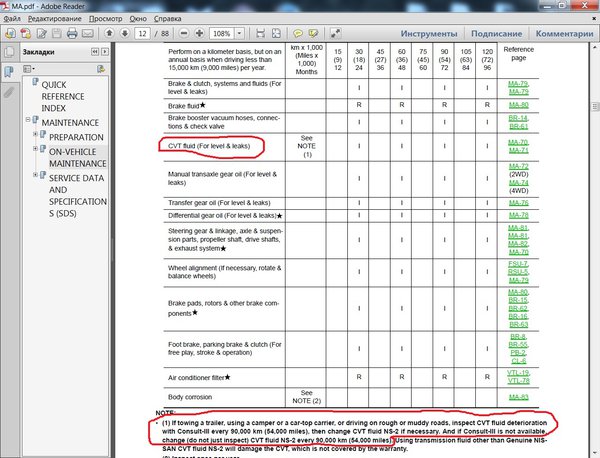The width and height of the screenshot is (600, 458).
Task: Open the Attachments paperclip panel
Action: tap(10, 91)
